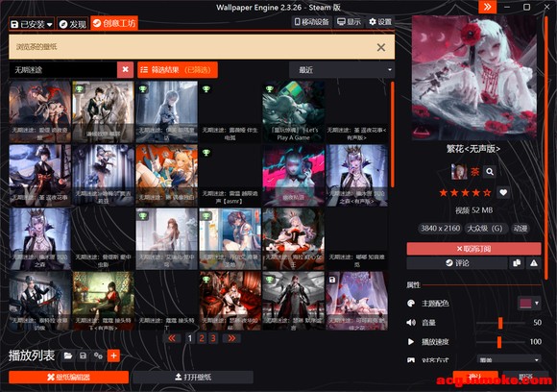Clear the search text with red X
The width and height of the screenshot is (557, 392).
coord(126,70)
